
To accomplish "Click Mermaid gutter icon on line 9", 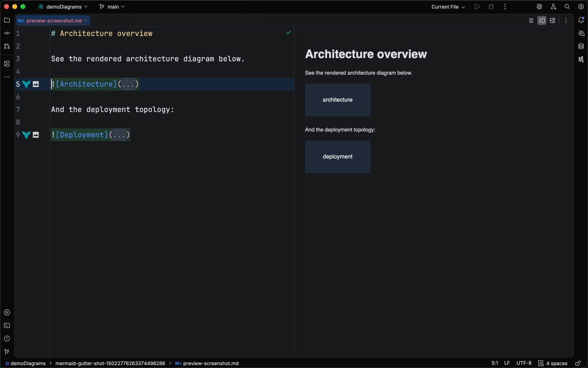I will (x=27, y=135).
